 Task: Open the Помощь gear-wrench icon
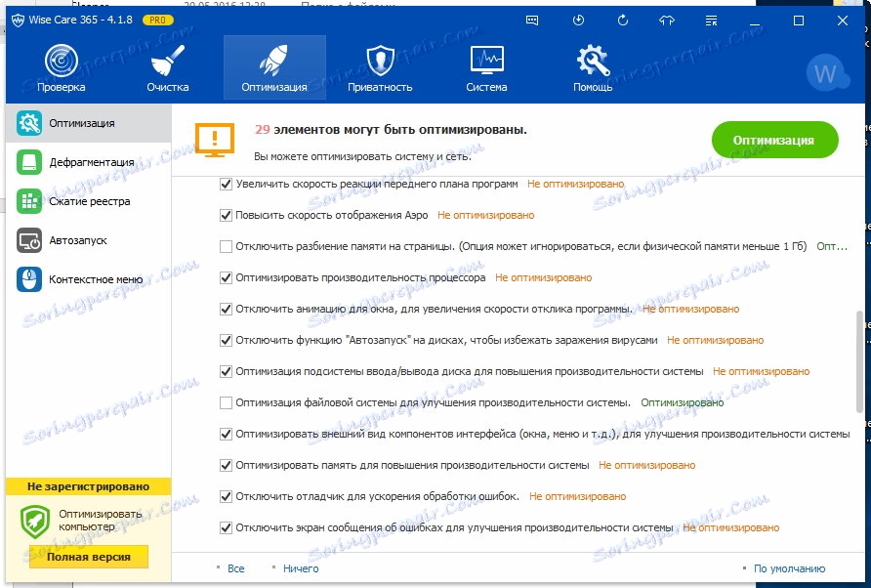coord(593,61)
